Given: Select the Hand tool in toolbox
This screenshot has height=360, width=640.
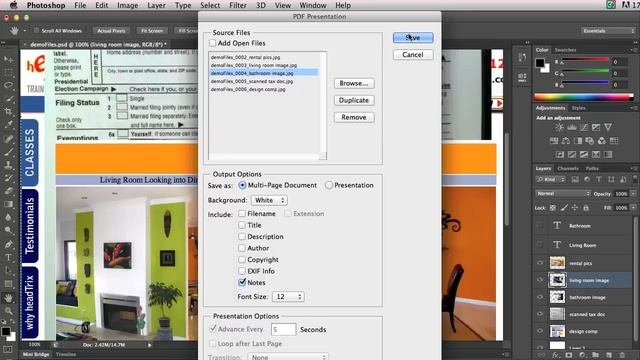Looking at the screenshot, I should click(x=8, y=298).
